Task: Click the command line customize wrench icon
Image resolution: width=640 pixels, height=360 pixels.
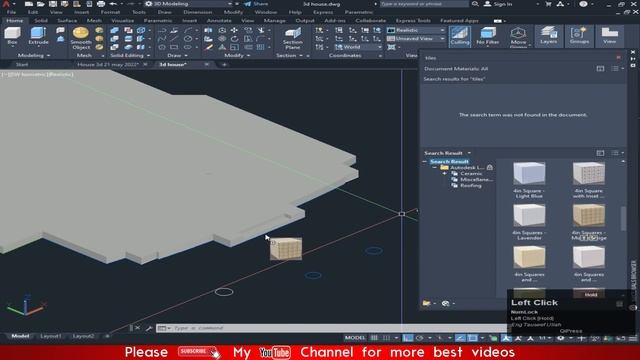Action: [x=149, y=328]
